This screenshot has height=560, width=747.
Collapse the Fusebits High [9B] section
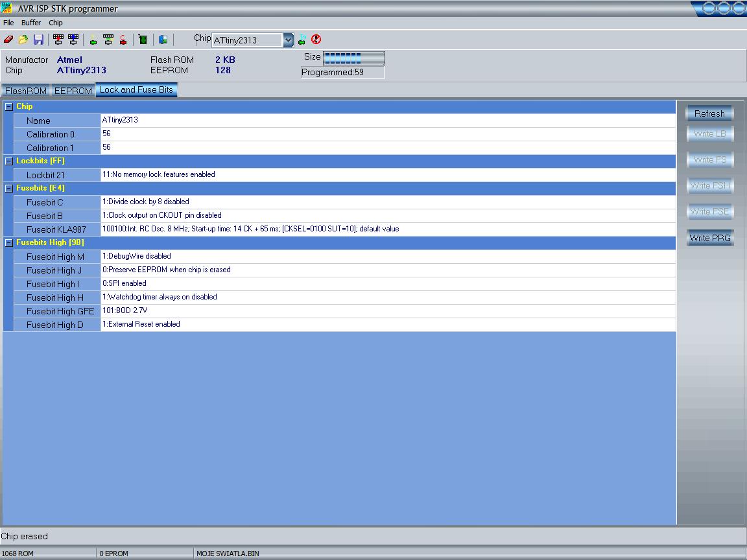tap(8, 243)
